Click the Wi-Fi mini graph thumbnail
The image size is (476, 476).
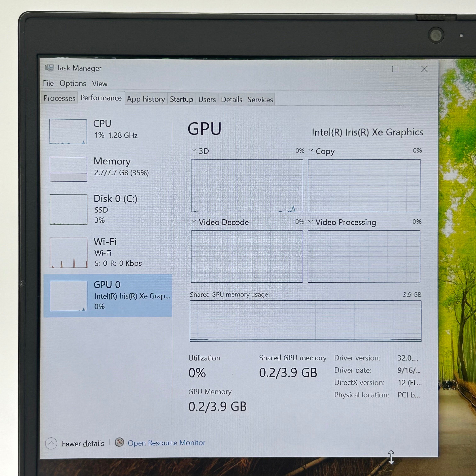[x=68, y=252]
